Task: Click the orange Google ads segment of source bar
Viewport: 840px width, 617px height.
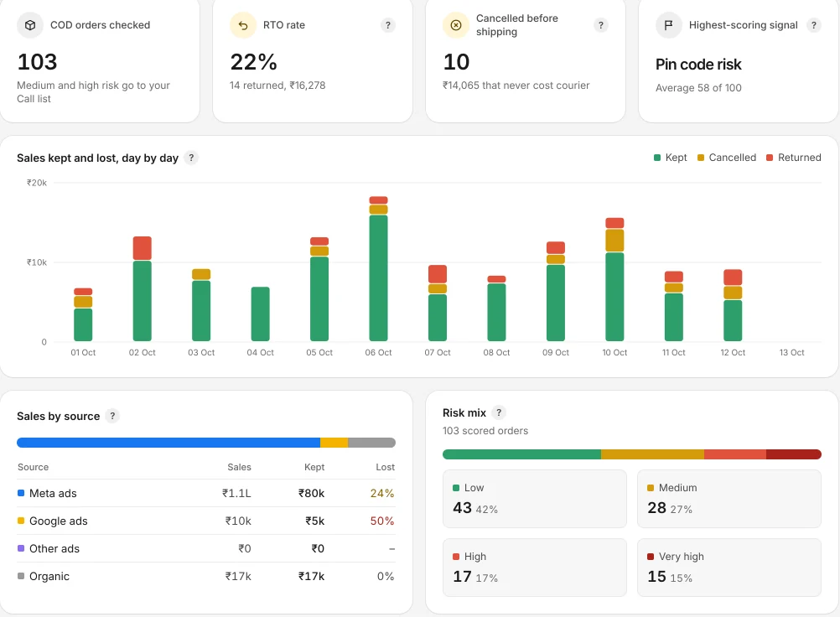Action: pos(334,443)
